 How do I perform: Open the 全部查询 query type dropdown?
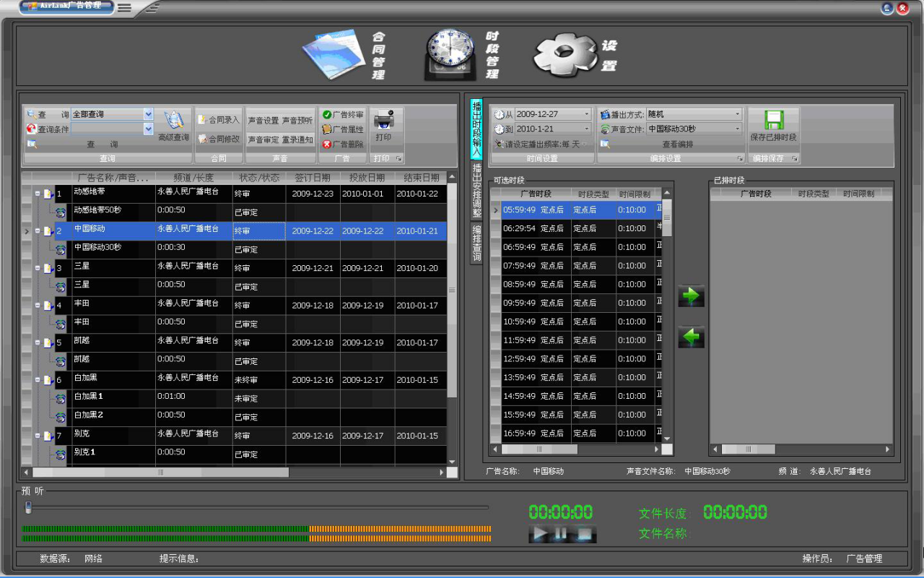click(148, 114)
